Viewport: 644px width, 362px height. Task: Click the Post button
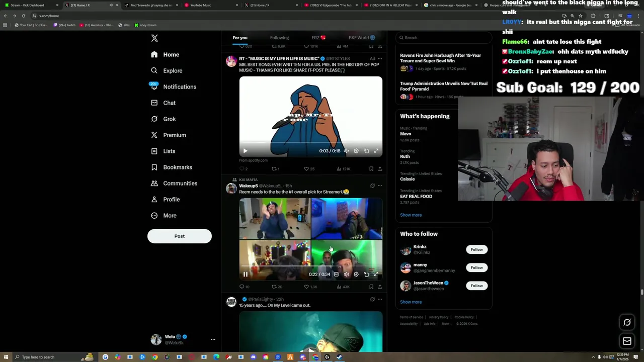pos(180,236)
